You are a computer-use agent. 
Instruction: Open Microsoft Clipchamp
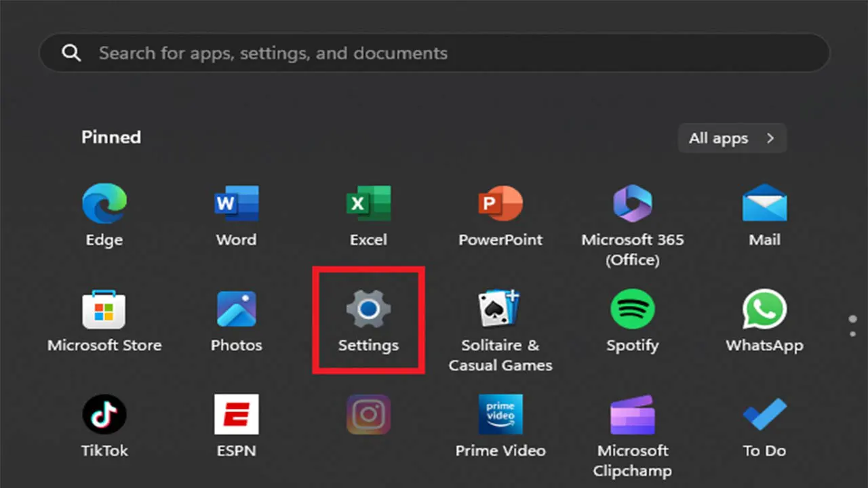point(632,415)
